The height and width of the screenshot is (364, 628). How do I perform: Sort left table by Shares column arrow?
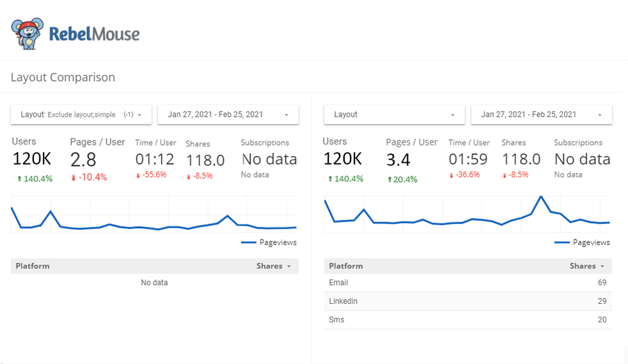click(x=289, y=266)
